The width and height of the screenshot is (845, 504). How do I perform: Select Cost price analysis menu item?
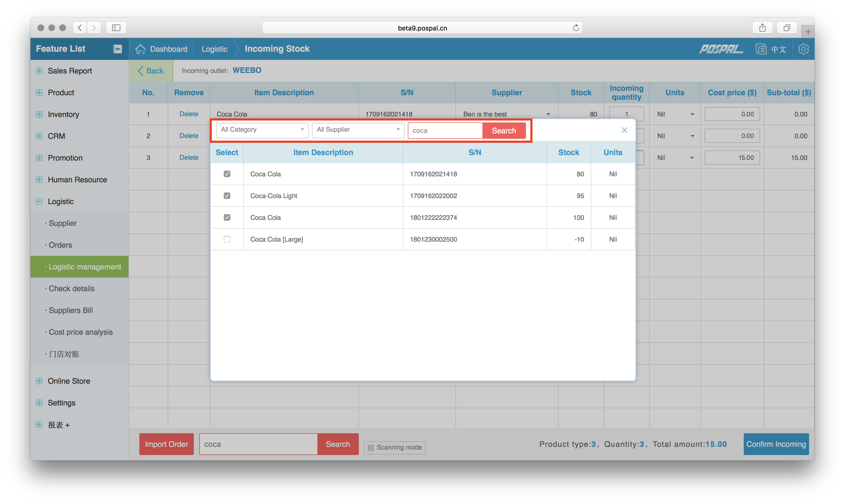(x=81, y=332)
